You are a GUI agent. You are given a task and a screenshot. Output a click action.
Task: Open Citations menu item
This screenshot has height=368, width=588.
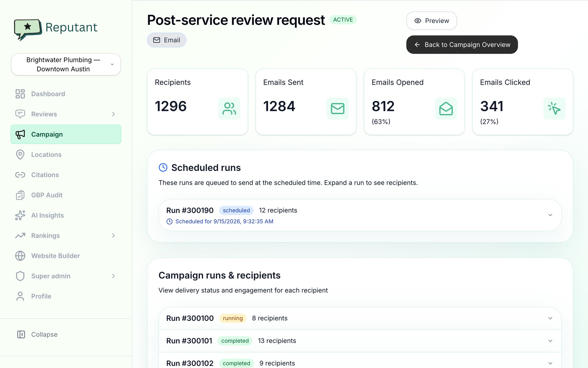coord(66,175)
